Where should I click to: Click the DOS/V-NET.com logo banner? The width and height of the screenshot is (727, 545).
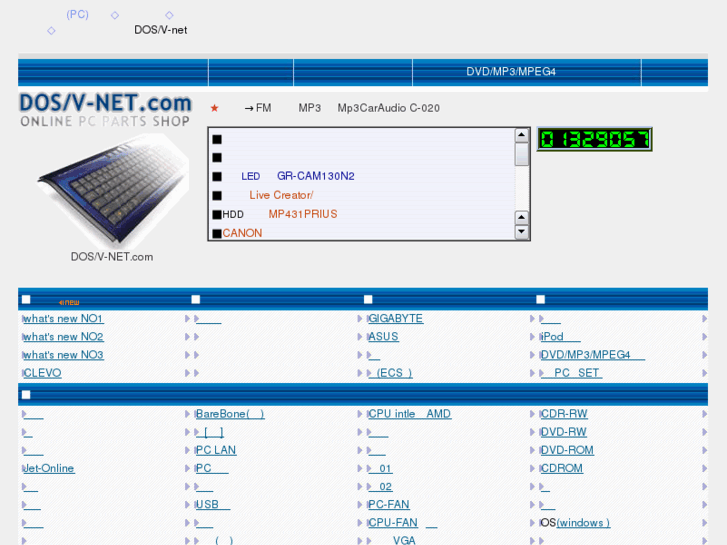105,110
